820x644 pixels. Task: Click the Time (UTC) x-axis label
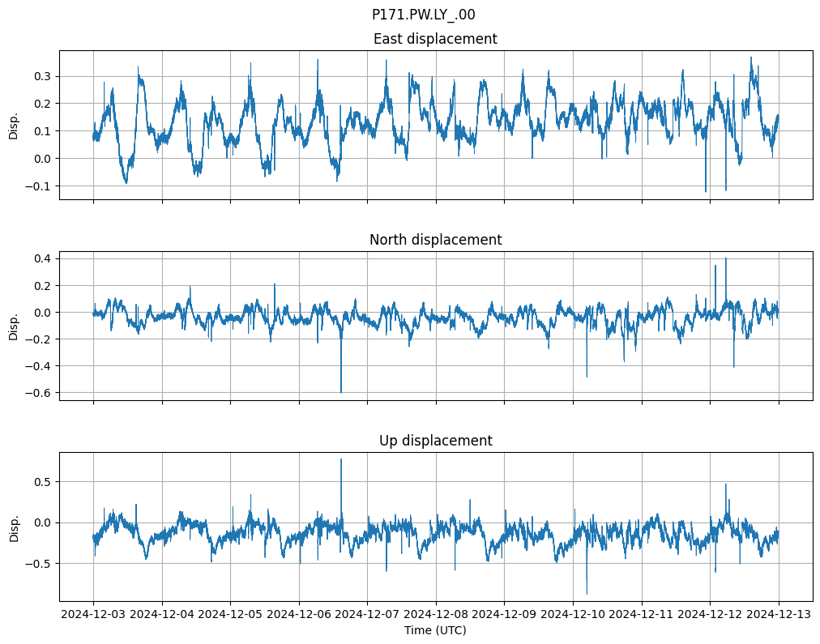435,630
